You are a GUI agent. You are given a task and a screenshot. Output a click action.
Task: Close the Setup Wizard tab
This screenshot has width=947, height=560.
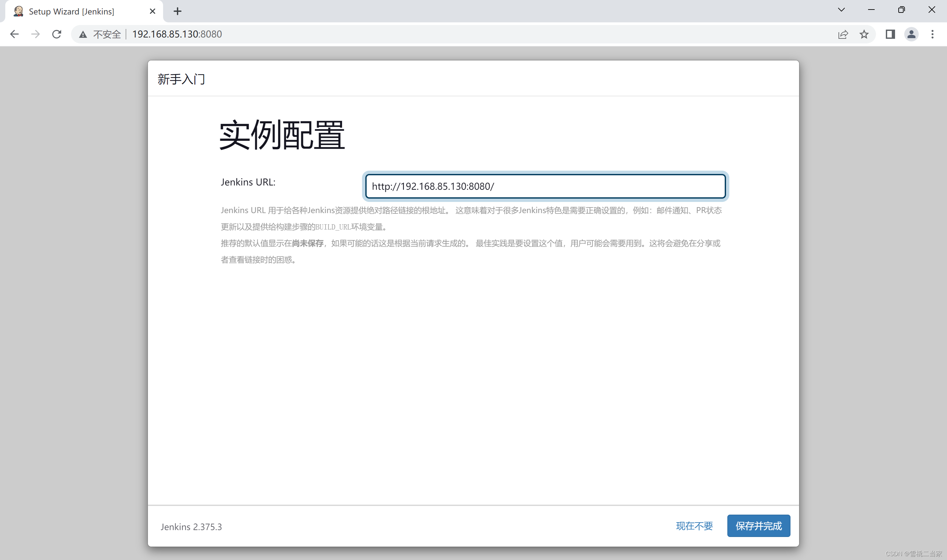tap(153, 11)
